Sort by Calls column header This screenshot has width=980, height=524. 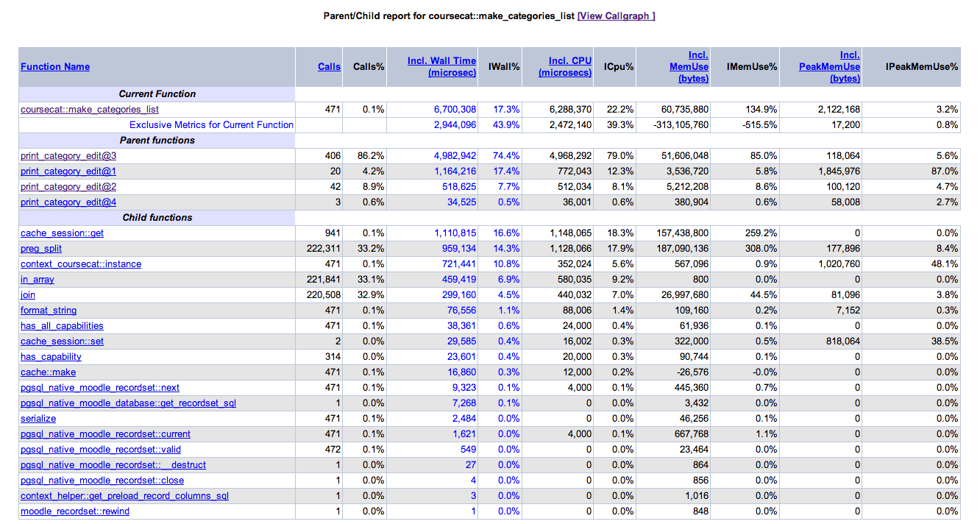(329, 66)
